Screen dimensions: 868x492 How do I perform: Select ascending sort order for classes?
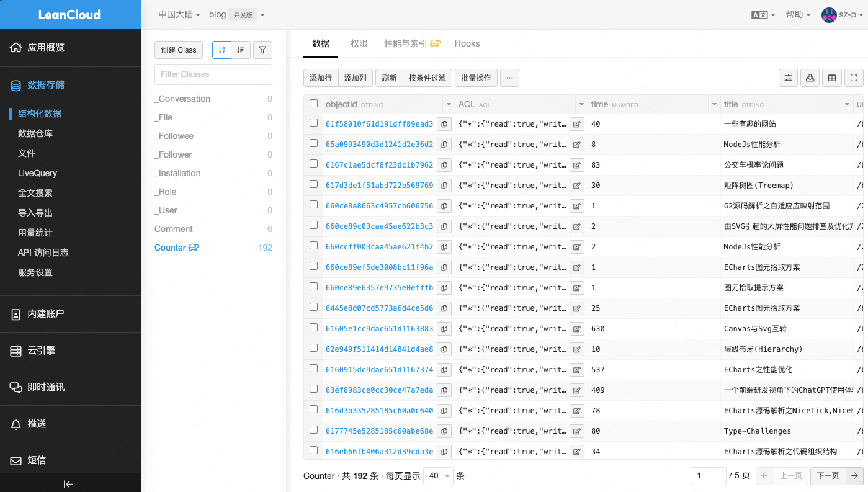pos(221,50)
